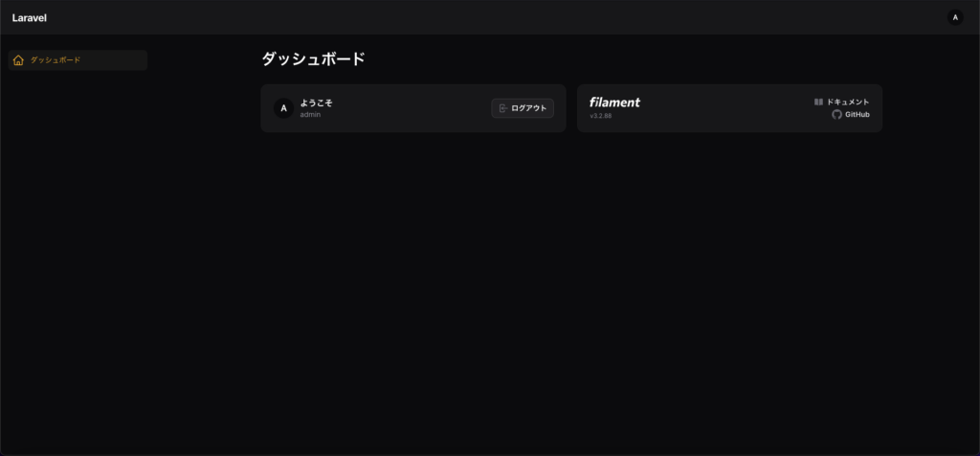The height and width of the screenshot is (456, 980).
Task: Click the GitHub octocat icon
Action: (x=836, y=114)
